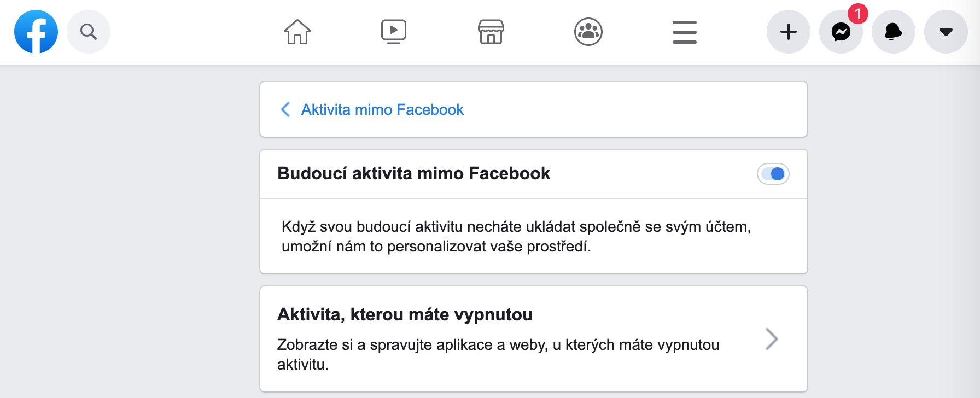The height and width of the screenshot is (398, 980).
Task: Go to the Home feed icon
Action: click(297, 32)
